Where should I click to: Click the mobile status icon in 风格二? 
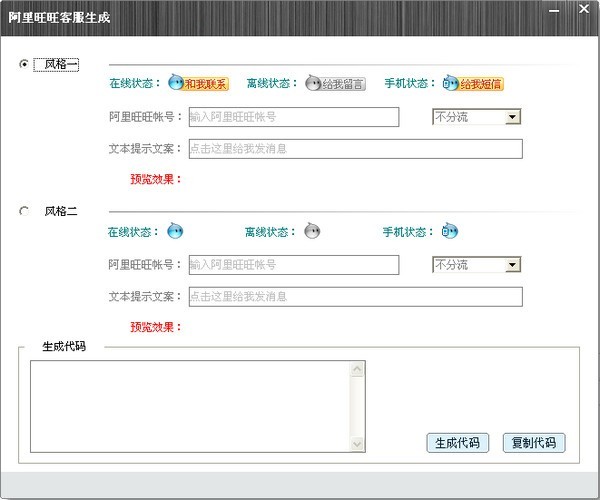pos(450,231)
